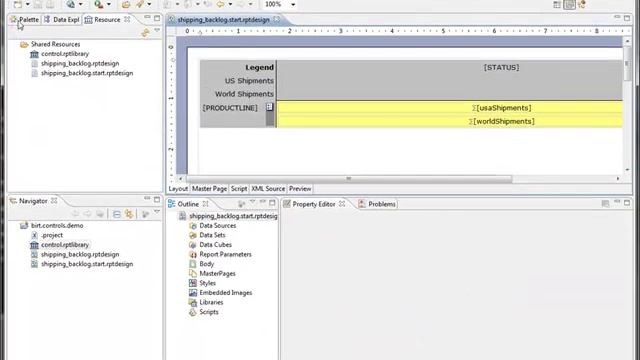Close the Outline view
Viewport: 640px width, 360px height.
[206, 204]
